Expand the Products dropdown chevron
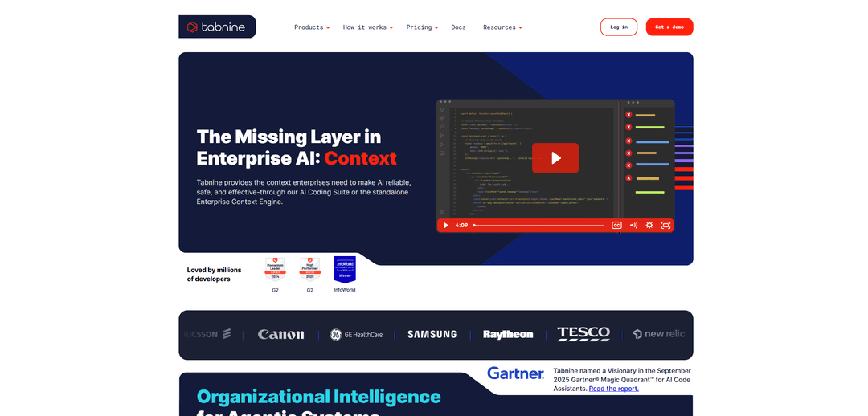 328,27
